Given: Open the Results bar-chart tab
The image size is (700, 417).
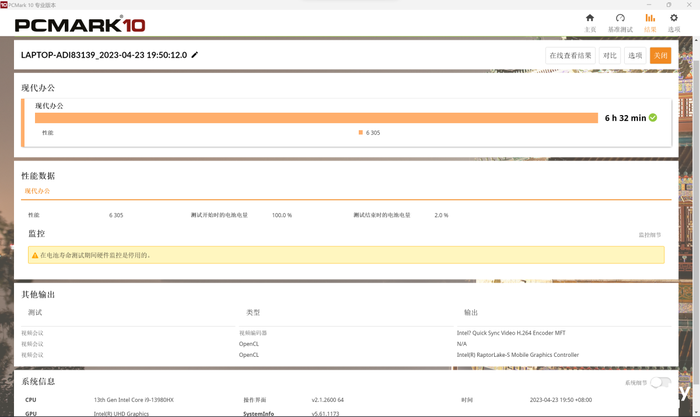Looking at the screenshot, I should [x=650, y=23].
